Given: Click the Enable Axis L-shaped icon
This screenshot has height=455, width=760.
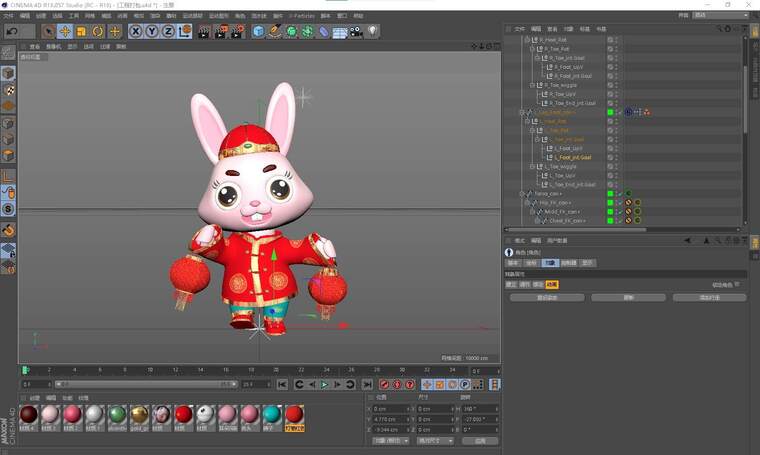Looking at the screenshot, I should coord(8,176).
